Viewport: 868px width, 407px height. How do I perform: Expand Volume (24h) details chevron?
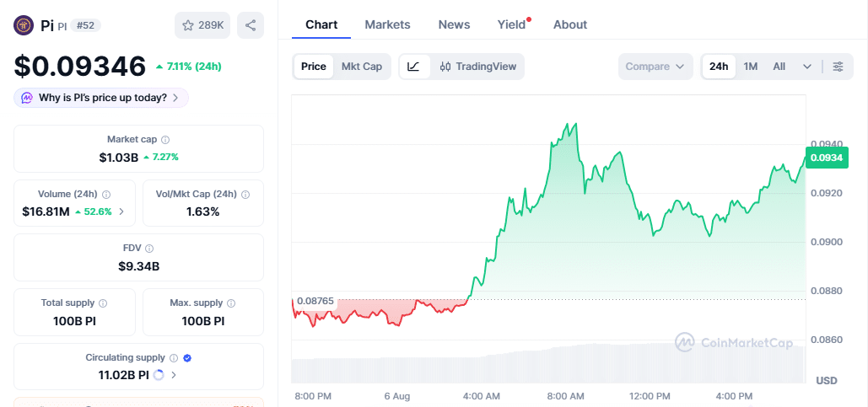tap(121, 212)
